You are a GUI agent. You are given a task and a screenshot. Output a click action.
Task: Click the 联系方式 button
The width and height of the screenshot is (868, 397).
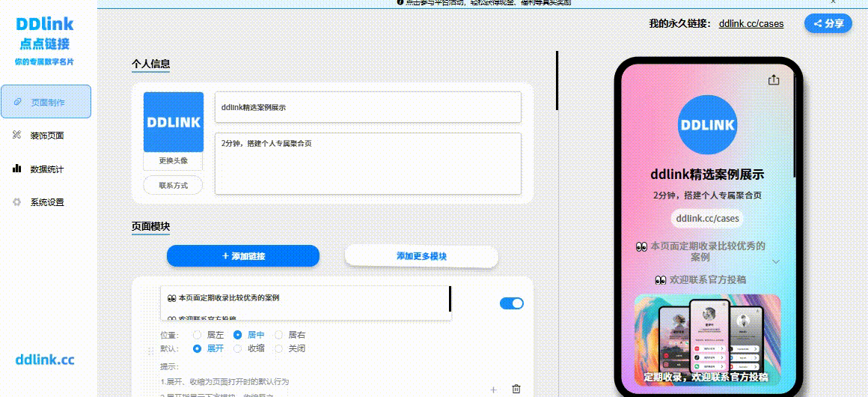pos(174,185)
